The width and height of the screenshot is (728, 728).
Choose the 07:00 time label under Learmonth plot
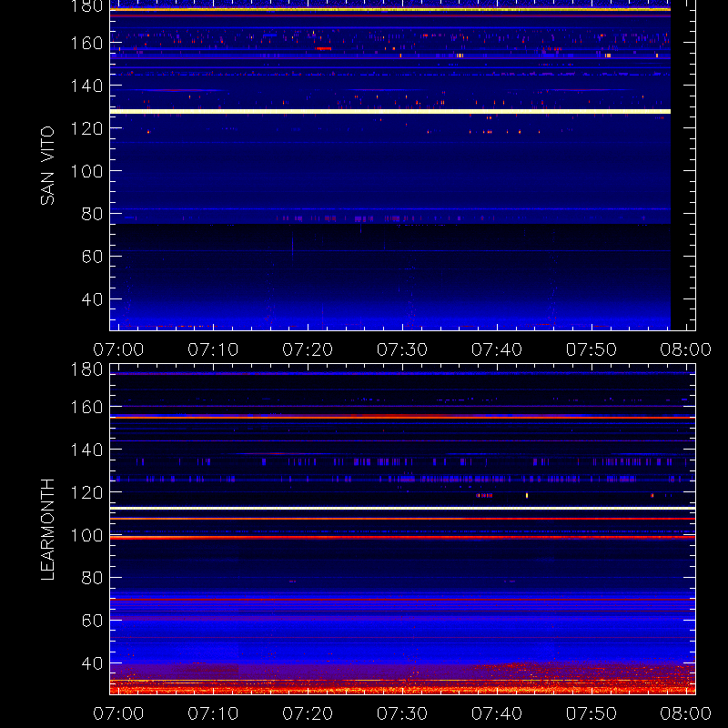(x=118, y=713)
